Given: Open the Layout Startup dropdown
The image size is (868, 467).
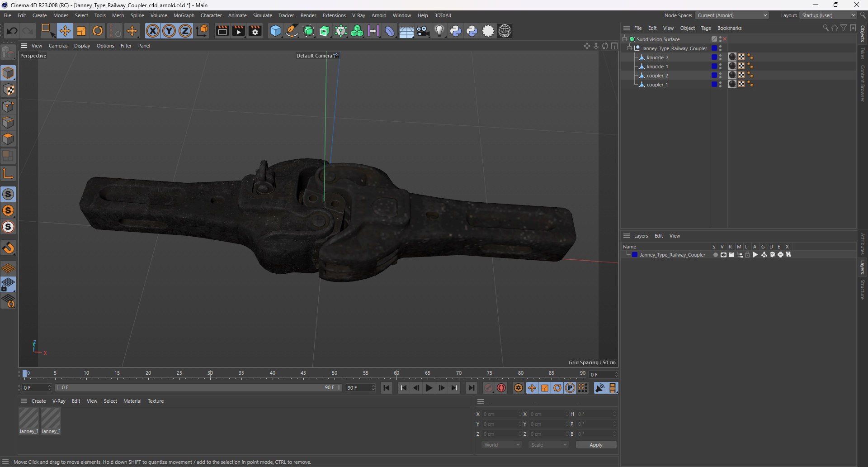Looking at the screenshot, I should (x=828, y=15).
